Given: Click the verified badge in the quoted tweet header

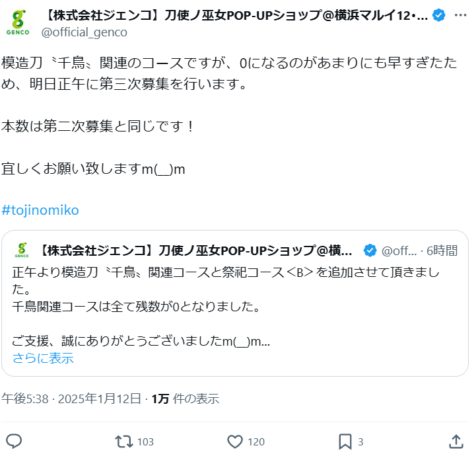Looking at the screenshot, I should pos(370,250).
